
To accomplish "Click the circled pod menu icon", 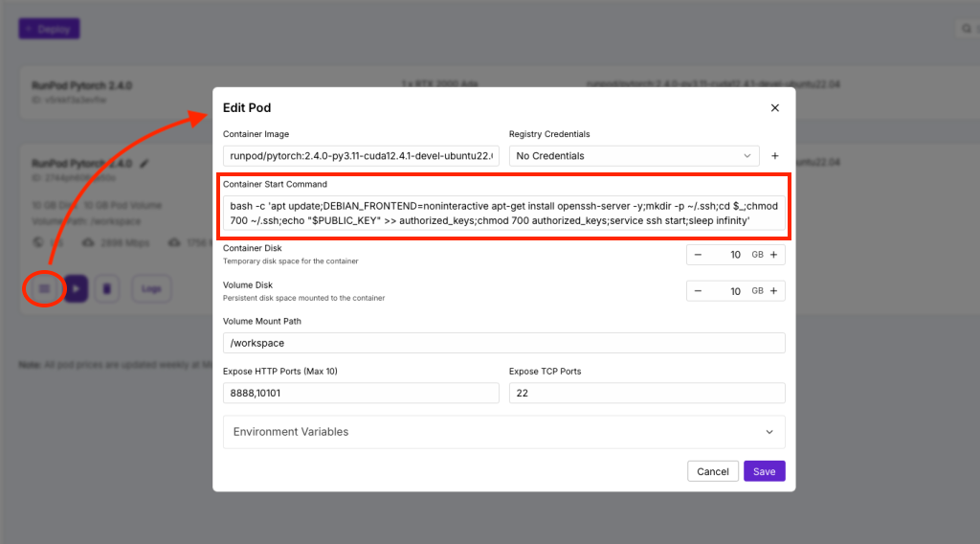I will [x=44, y=288].
